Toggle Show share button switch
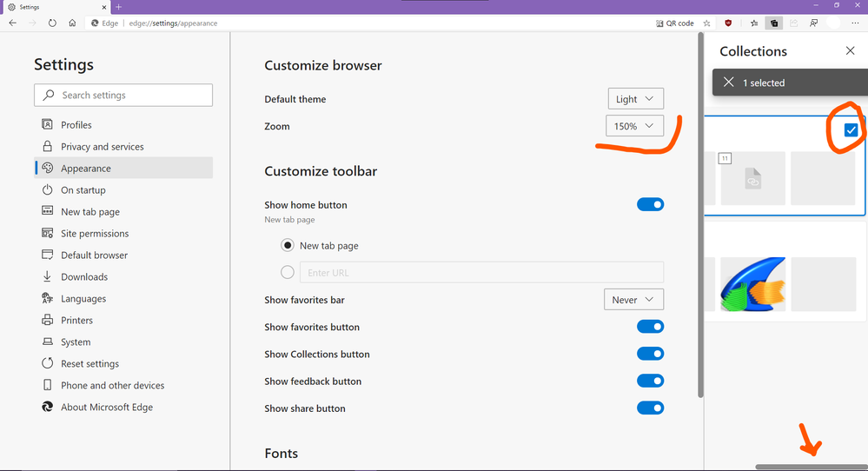Screen dimensions: 868x471 pyautogui.click(x=651, y=408)
